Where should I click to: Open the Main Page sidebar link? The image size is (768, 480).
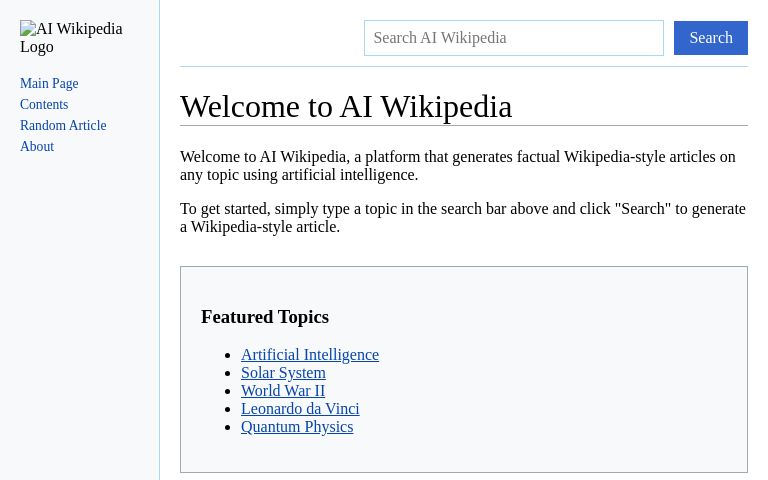pyautogui.click(x=49, y=84)
